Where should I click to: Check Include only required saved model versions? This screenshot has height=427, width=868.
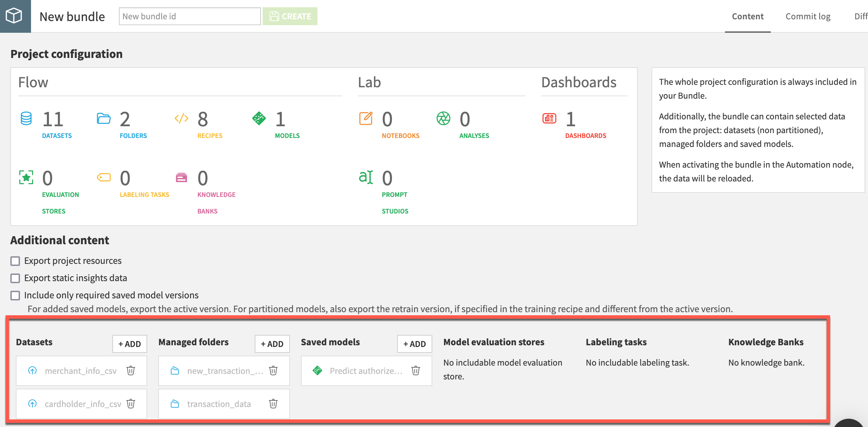(x=15, y=295)
